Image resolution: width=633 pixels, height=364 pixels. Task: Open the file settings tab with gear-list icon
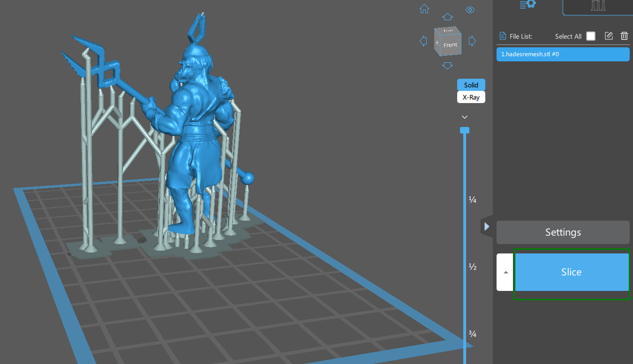click(528, 5)
